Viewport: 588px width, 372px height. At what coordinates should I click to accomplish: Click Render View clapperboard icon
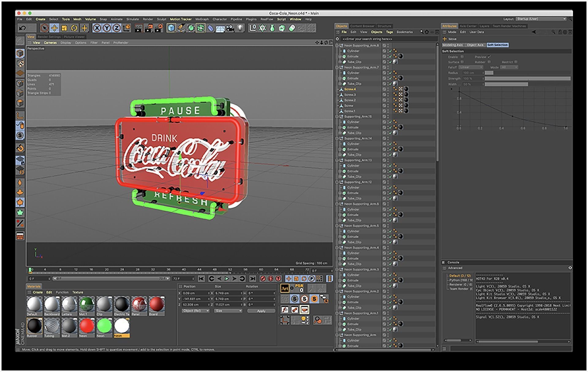(x=138, y=28)
